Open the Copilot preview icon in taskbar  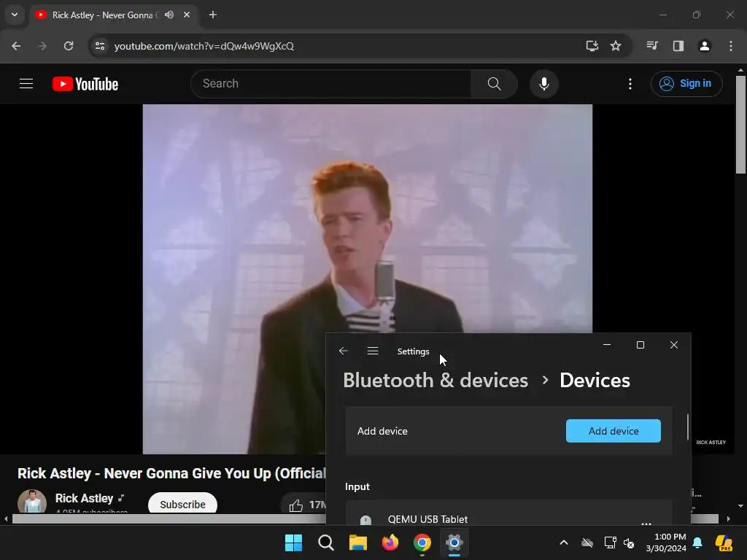[x=724, y=542]
